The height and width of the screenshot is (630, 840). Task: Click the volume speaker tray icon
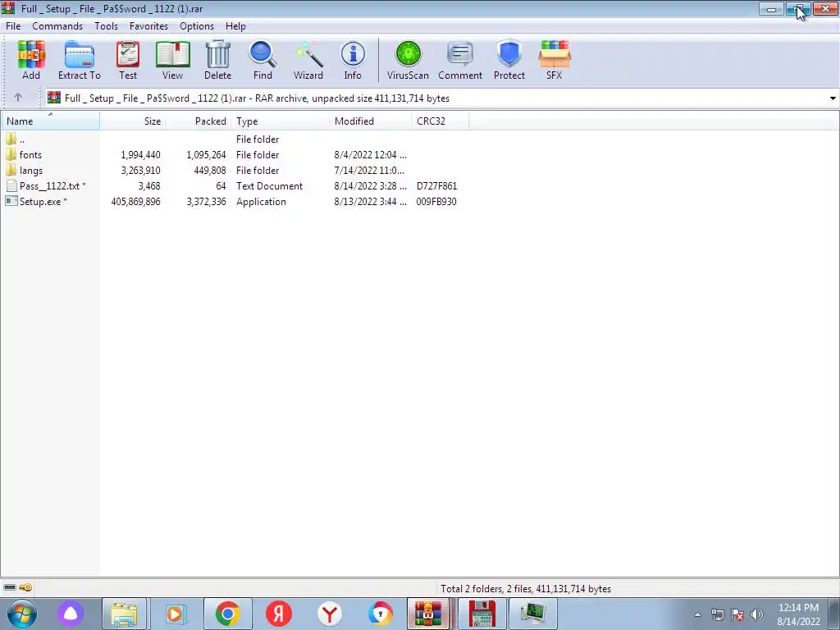coord(757,614)
